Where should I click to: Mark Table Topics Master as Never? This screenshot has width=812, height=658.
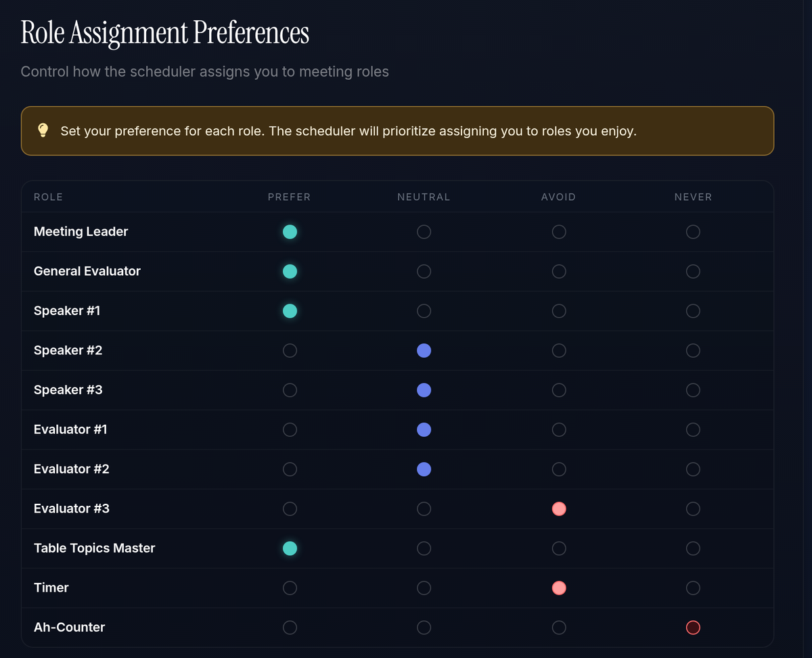tap(693, 548)
